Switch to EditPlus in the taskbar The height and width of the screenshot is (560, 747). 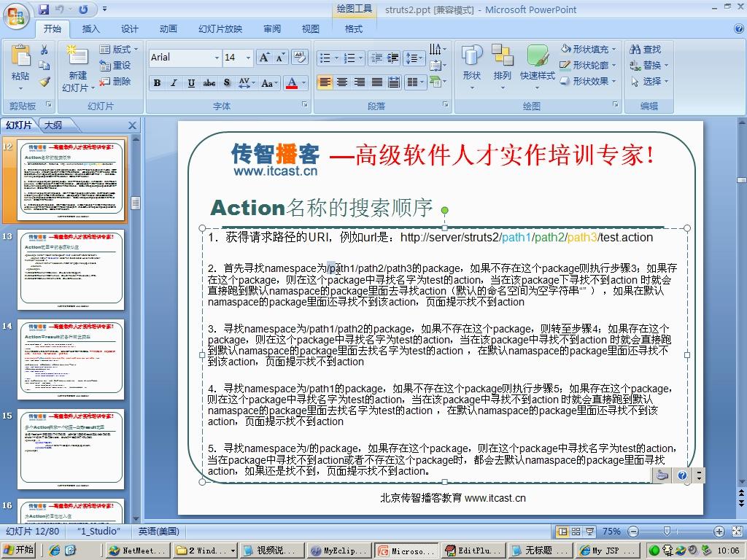click(x=473, y=551)
